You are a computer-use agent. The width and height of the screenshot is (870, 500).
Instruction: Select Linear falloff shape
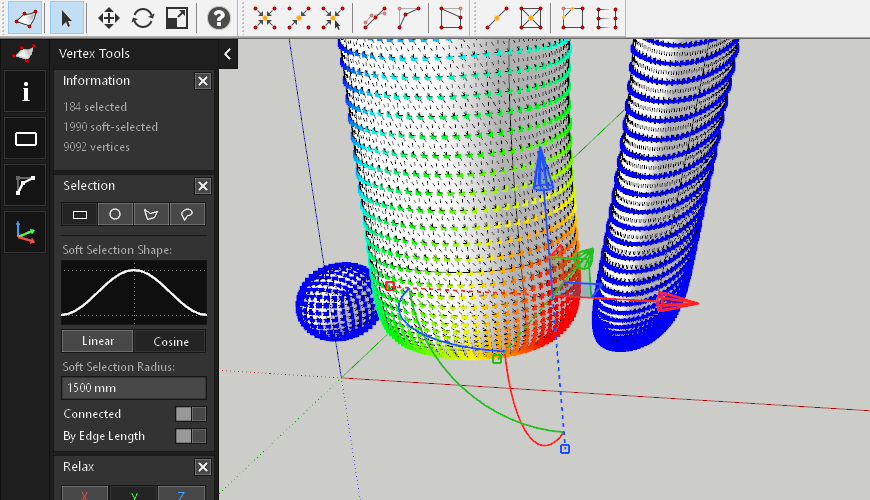tap(97, 341)
